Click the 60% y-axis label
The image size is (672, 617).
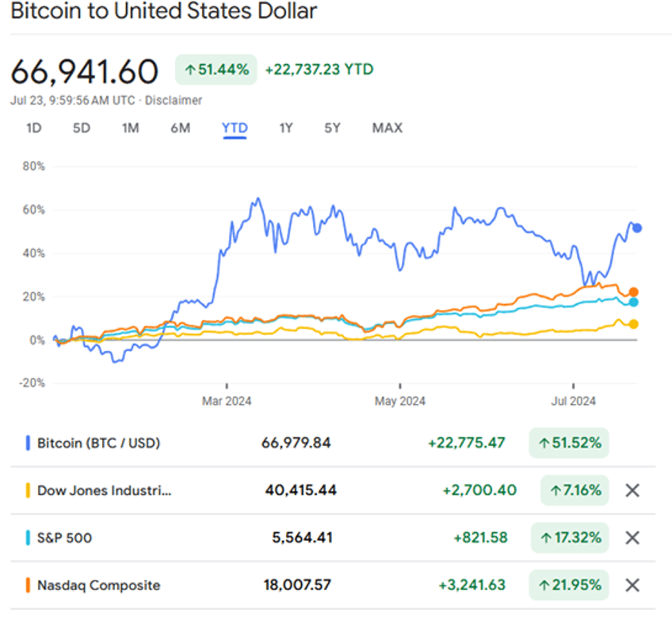pyautogui.click(x=34, y=210)
